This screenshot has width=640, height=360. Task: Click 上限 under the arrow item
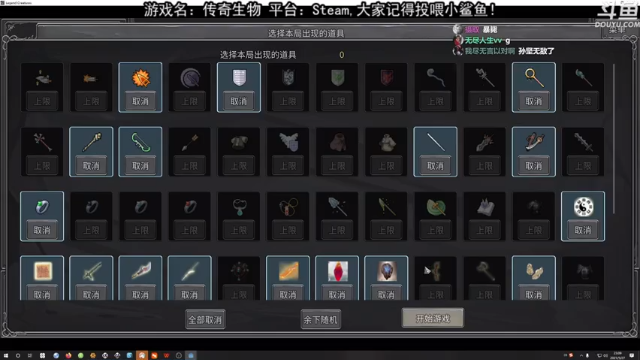click(190, 166)
